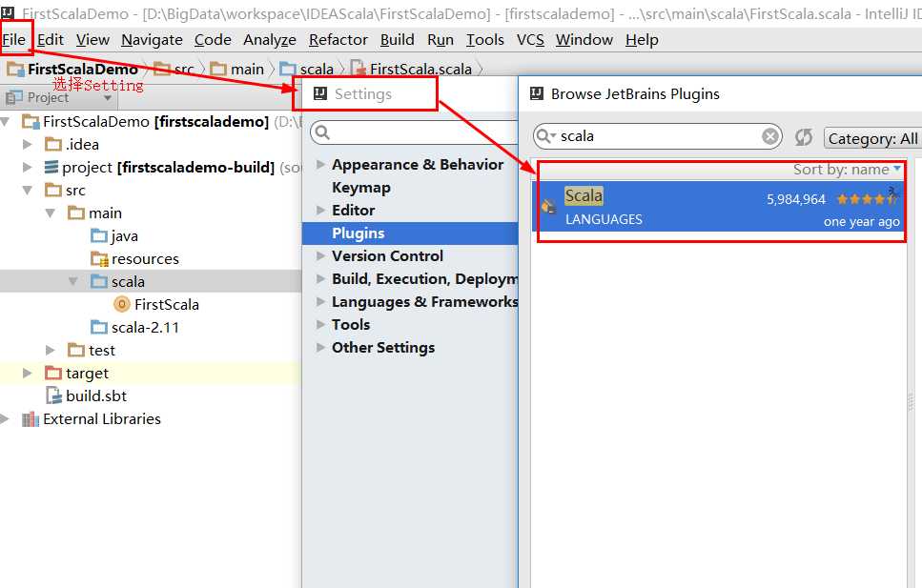The image size is (922, 588).
Task: Open the Category: All dropdown
Action: (x=872, y=139)
